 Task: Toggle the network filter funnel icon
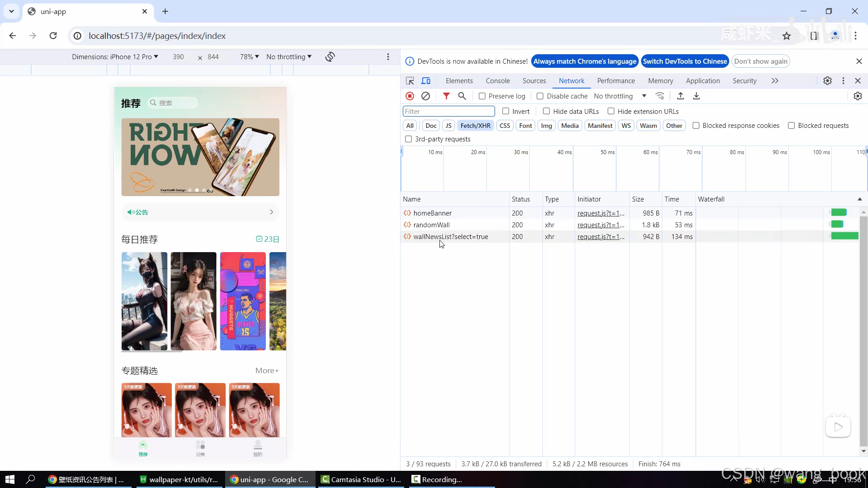point(446,96)
